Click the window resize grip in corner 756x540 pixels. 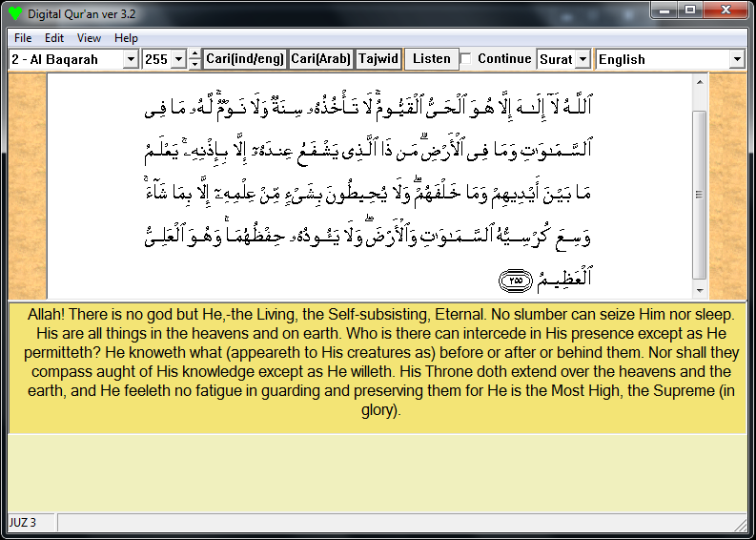coord(740,524)
